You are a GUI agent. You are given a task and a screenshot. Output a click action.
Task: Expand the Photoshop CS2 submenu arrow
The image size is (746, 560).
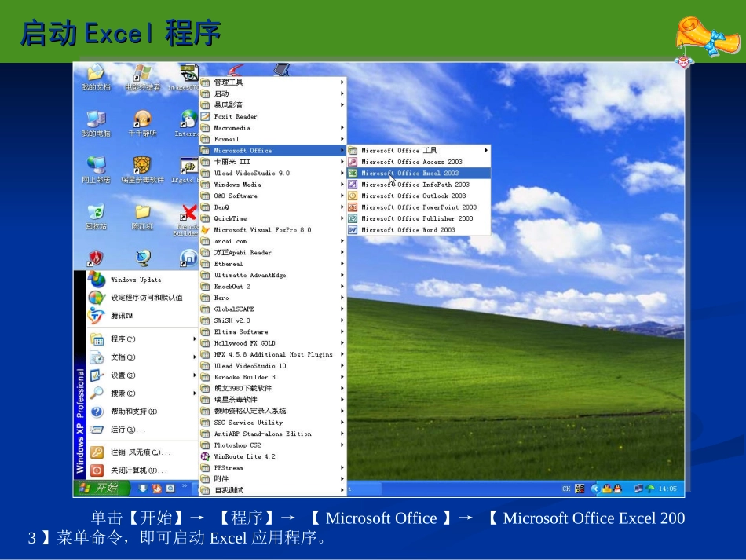click(x=342, y=445)
